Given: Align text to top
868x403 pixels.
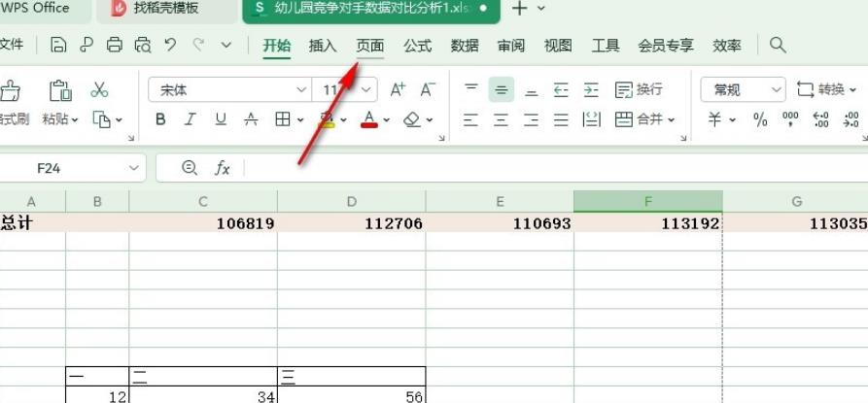Looking at the screenshot, I should click(471, 89).
